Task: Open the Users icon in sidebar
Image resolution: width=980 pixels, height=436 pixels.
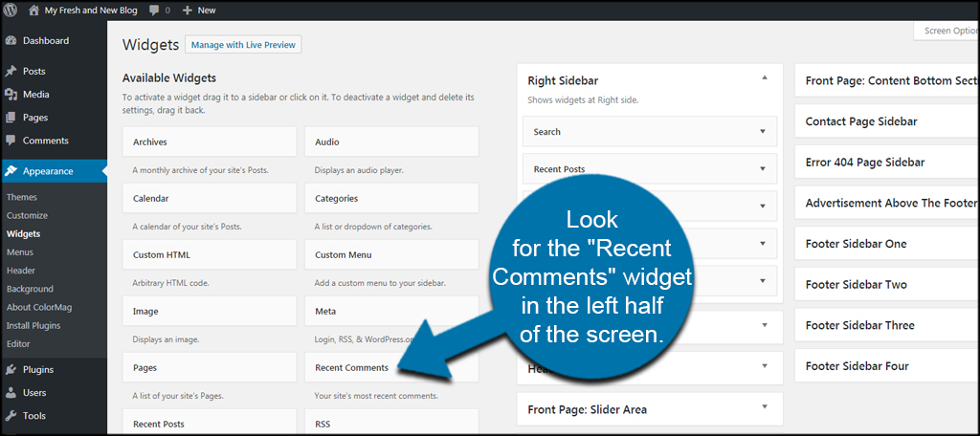Action: tap(11, 393)
